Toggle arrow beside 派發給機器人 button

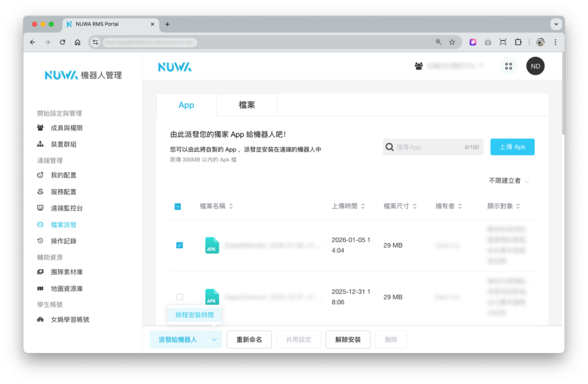(x=214, y=340)
